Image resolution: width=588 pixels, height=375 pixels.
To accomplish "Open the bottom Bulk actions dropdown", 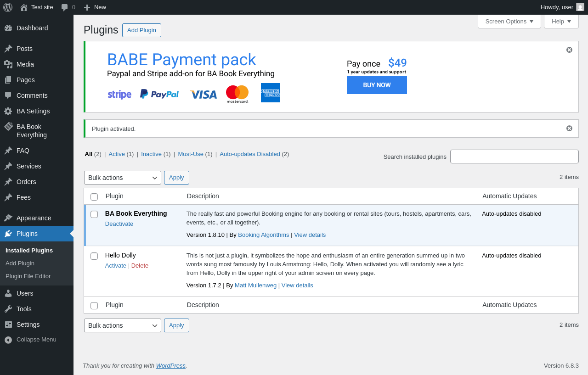I will coord(123,325).
